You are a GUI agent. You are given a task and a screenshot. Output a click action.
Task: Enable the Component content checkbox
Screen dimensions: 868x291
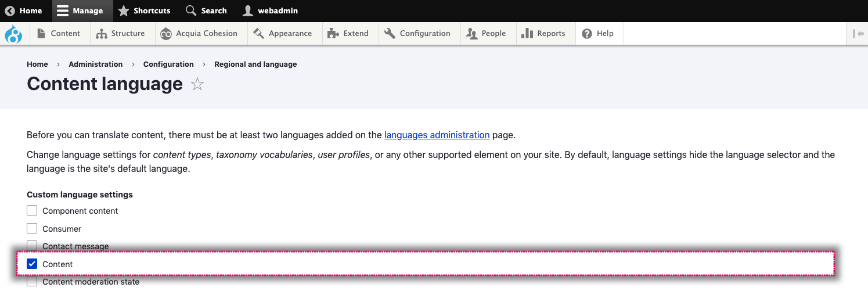click(32, 211)
